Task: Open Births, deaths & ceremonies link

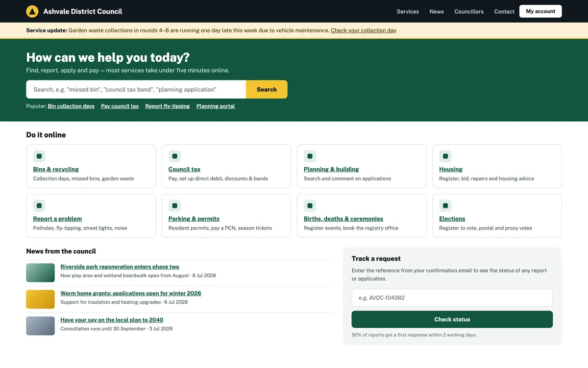Action: tap(343, 219)
